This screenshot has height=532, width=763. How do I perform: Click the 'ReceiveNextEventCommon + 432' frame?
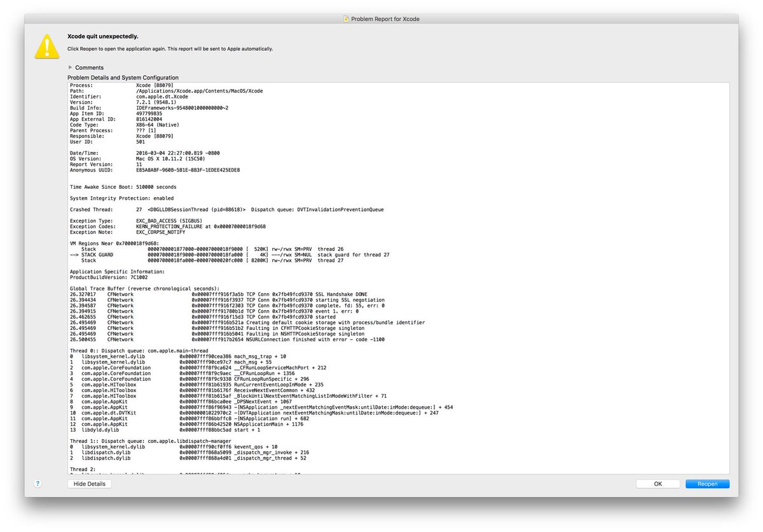click(x=192, y=391)
